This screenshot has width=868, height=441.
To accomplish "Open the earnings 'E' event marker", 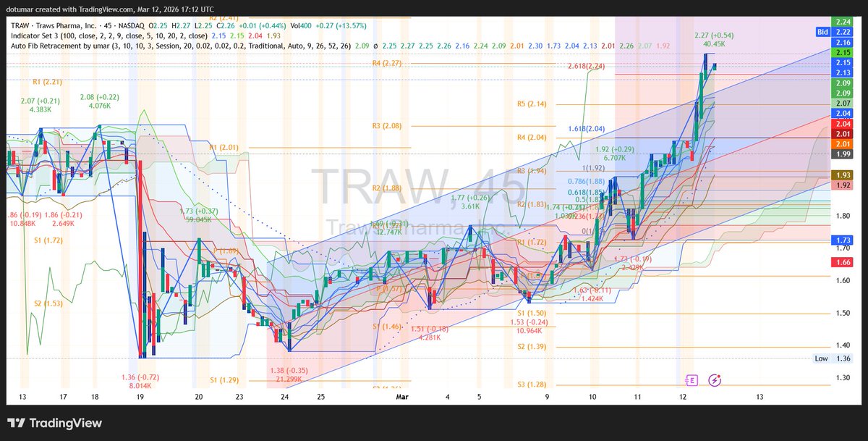I will (691, 379).
